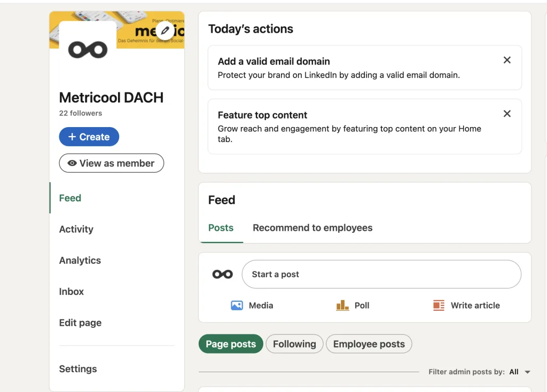Click the plus icon on Create button
Screen dimensions: 547x392
[72, 137]
